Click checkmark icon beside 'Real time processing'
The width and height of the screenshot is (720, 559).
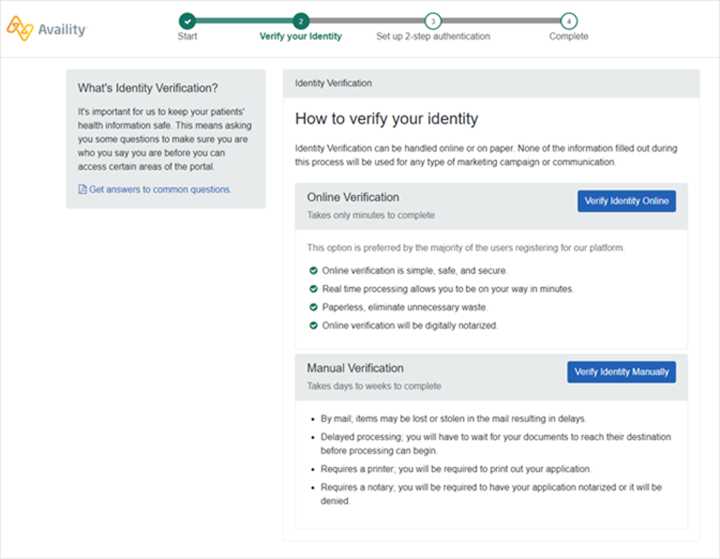click(313, 289)
